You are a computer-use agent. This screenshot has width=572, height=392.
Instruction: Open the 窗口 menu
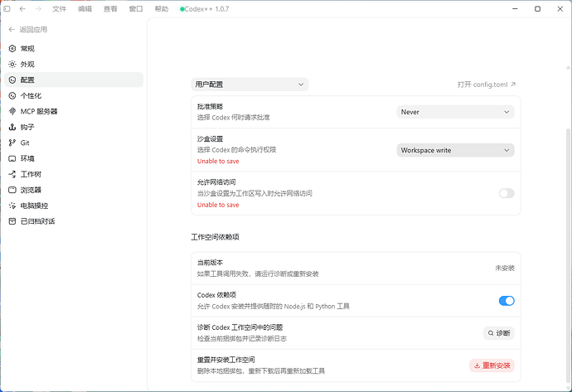tap(136, 9)
